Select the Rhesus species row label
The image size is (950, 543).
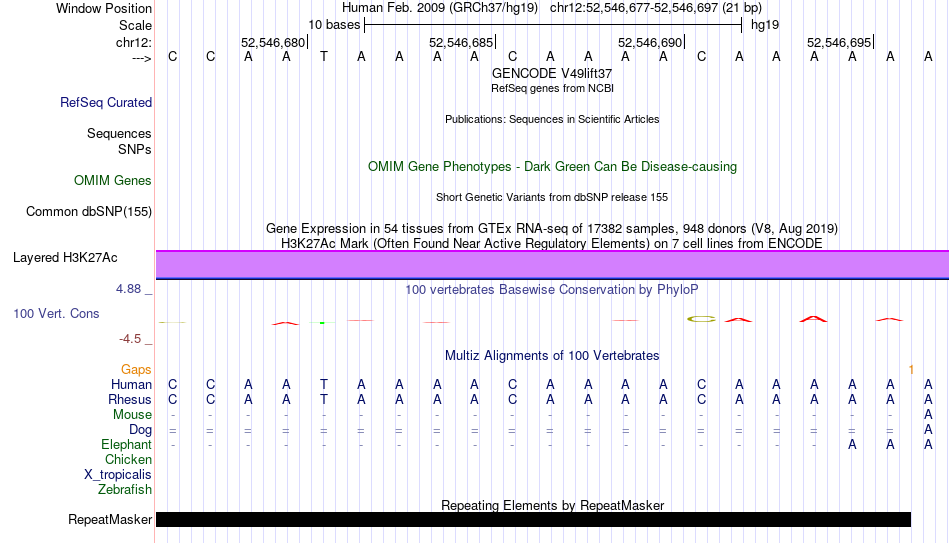tap(130, 400)
